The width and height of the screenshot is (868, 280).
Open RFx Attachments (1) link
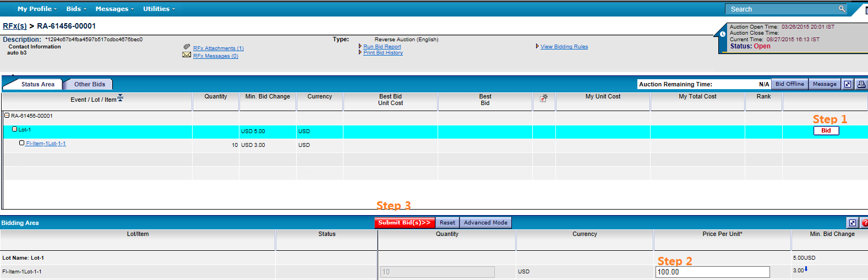coord(219,48)
